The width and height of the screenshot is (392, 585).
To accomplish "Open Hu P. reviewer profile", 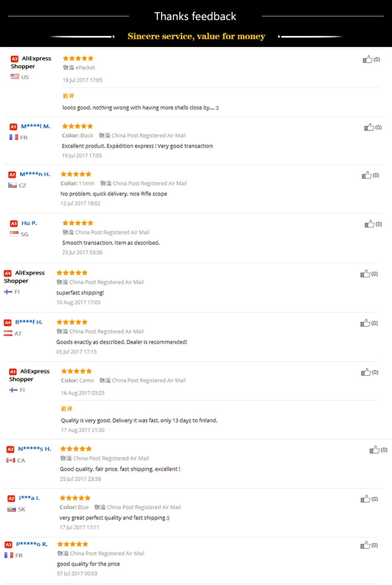I will pos(29,223).
